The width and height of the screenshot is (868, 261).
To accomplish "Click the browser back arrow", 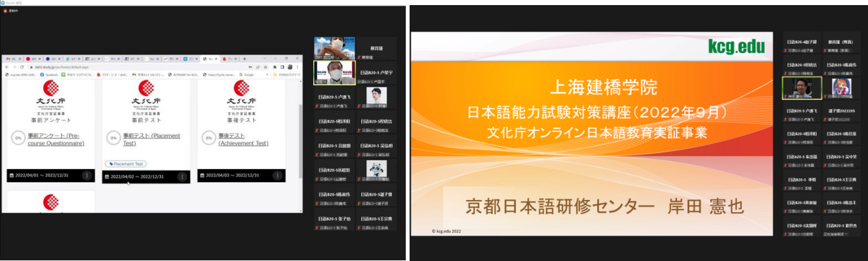I will point(6,67).
